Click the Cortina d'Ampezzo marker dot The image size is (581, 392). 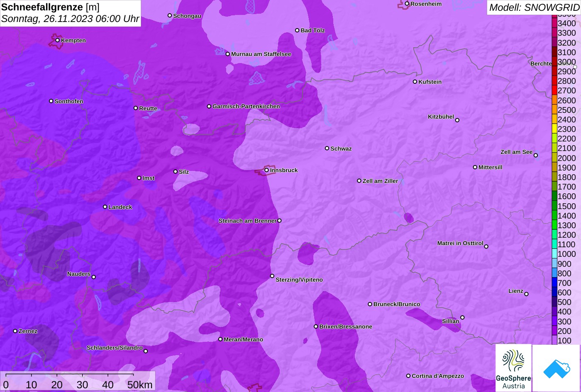pyautogui.click(x=408, y=376)
